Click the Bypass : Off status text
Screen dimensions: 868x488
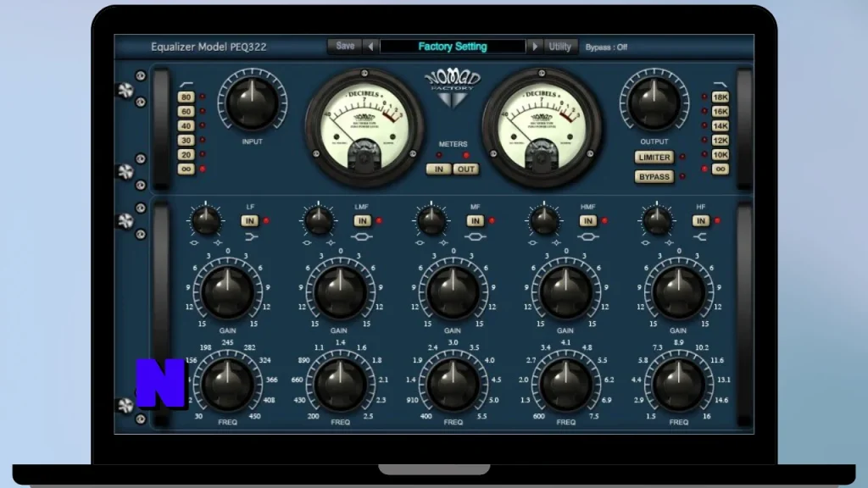(606, 47)
